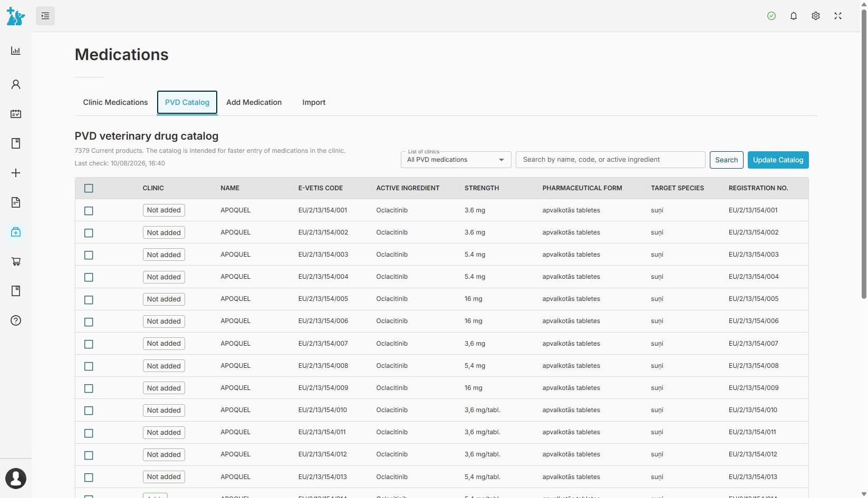Click the plus add sidebar icon

point(16,173)
